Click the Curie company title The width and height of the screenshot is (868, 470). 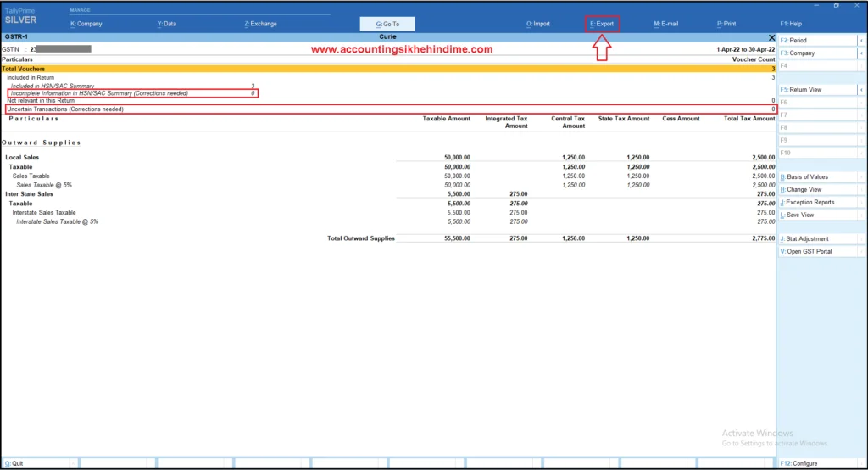tap(387, 36)
